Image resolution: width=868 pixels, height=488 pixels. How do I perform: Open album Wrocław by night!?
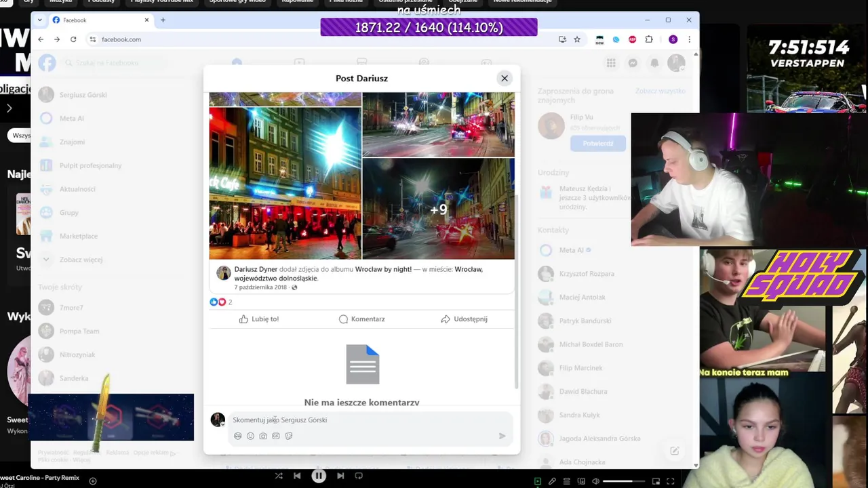coord(383,269)
